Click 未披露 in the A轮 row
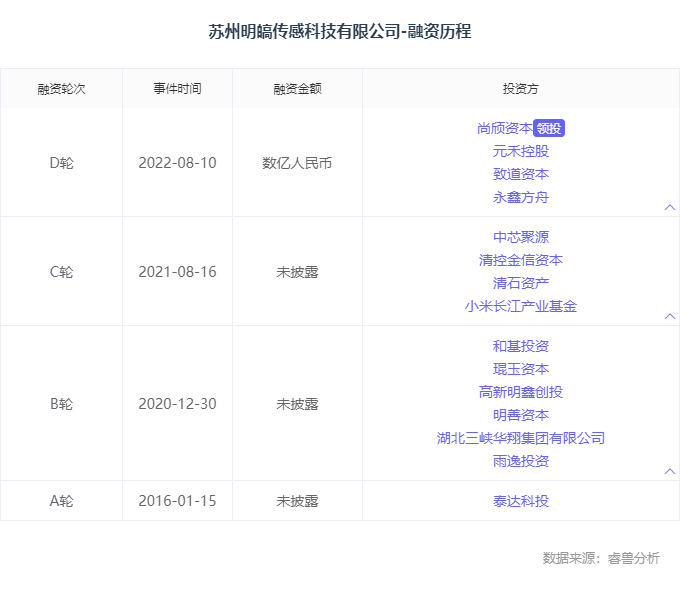 [298, 501]
